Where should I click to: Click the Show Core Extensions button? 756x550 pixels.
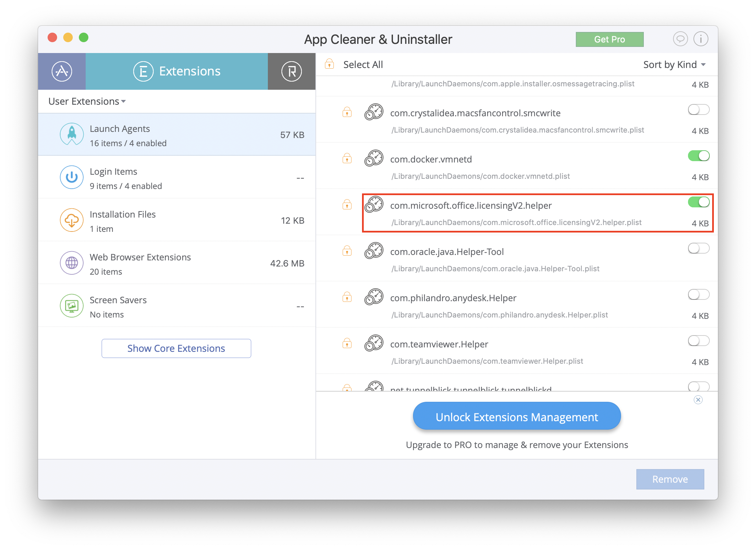(175, 347)
